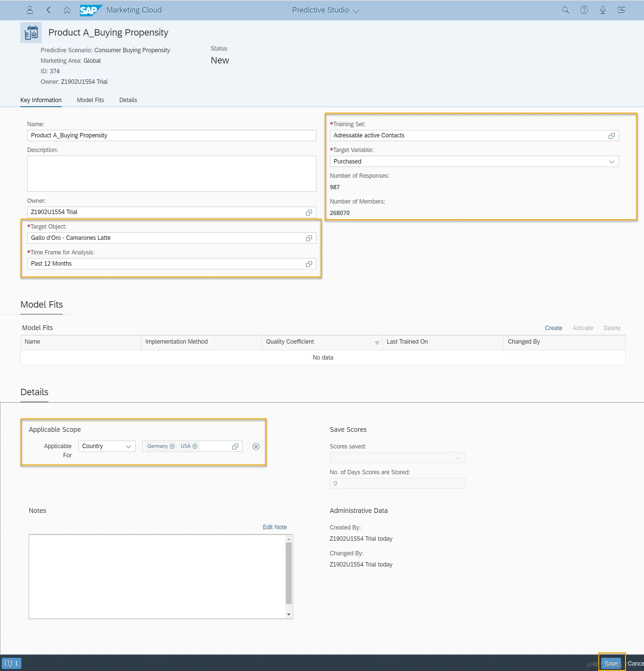The height and width of the screenshot is (671, 644).
Task: Open the notifications list icon
Action: (x=621, y=10)
